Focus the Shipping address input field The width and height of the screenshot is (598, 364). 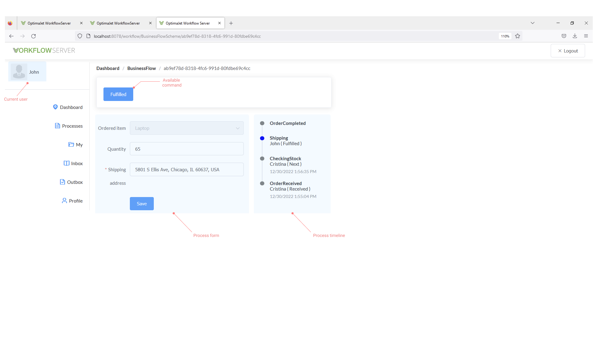coord(187,169)
